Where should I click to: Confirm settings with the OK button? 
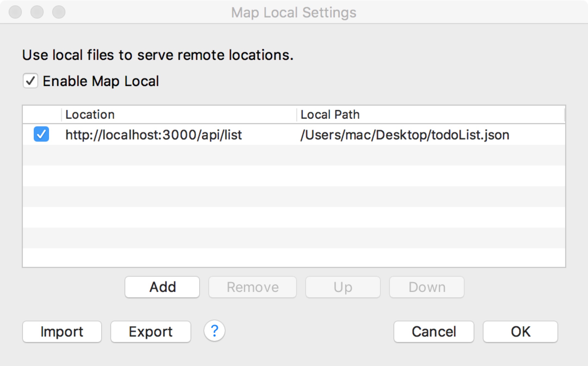520,331
